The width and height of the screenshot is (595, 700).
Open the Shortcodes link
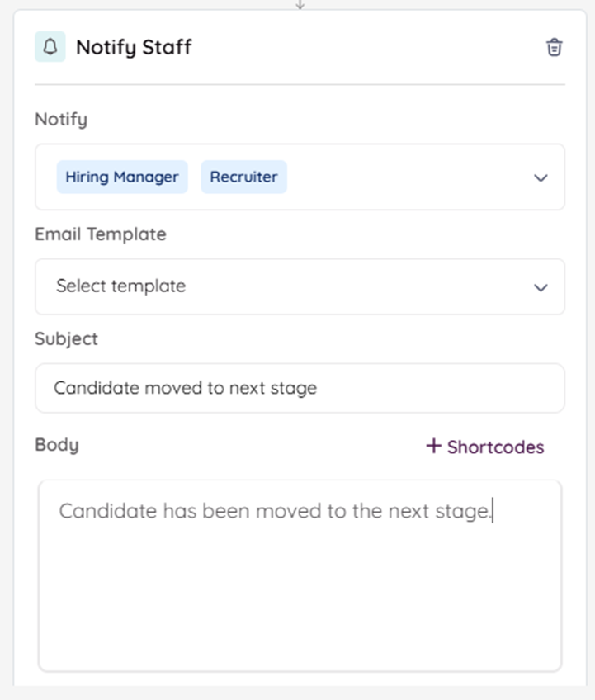click(495, 447)
